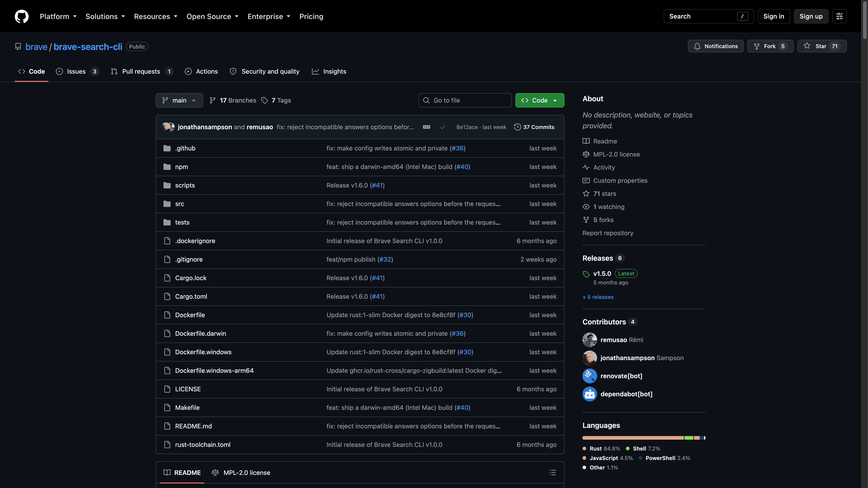Focus the Search field in header
868x488 pixels.
(708, 16)
